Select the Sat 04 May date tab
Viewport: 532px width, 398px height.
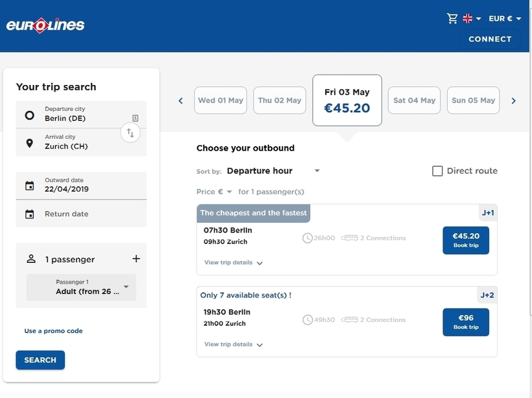[x=414, y=101]
